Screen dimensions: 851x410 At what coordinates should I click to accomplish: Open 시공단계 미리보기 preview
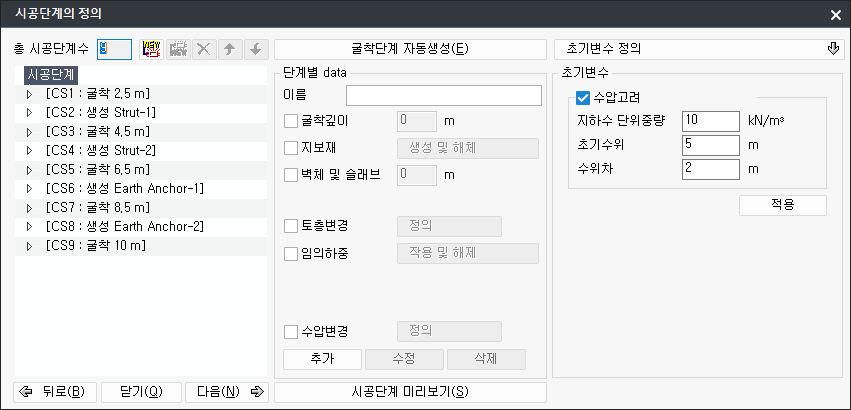[x=410, y=391]
